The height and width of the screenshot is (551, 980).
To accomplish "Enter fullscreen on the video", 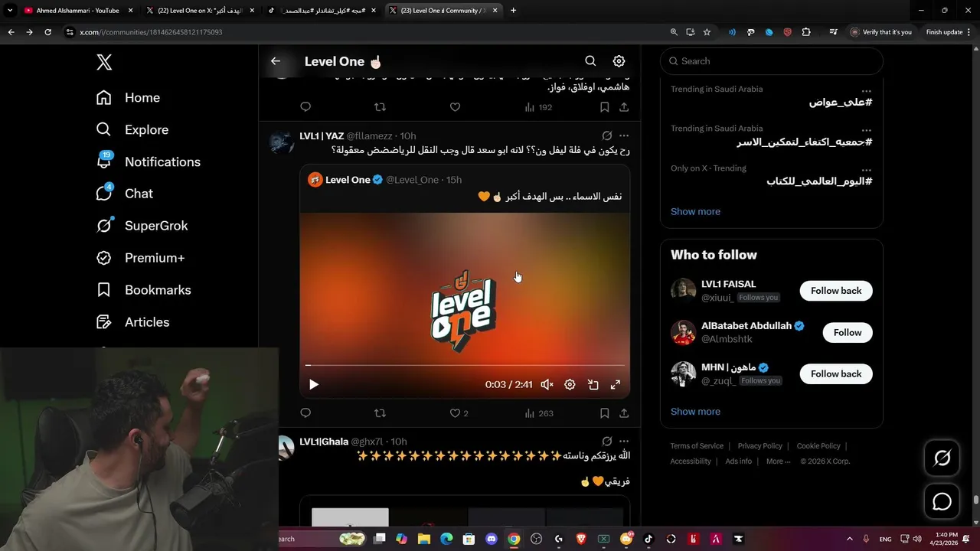I will tap(615, 385).
